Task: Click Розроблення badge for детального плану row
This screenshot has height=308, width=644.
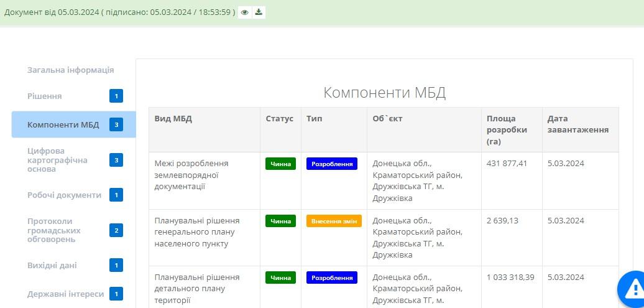Action: coord(332,278)
